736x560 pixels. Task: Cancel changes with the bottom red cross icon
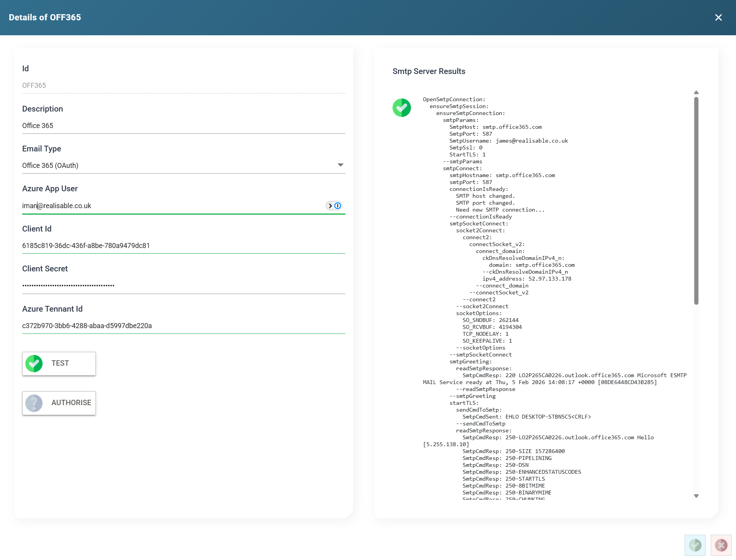click(x=721, y=545)
